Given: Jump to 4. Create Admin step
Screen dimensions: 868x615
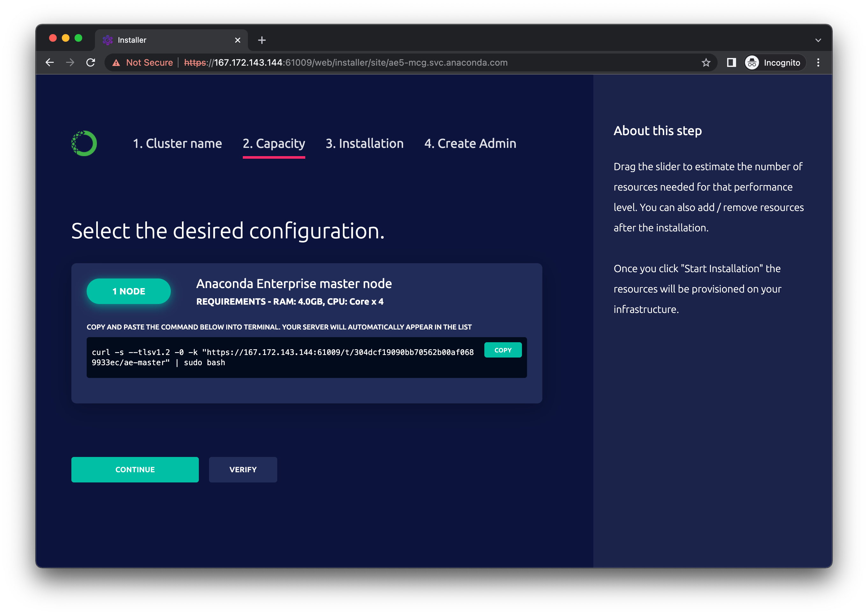Looking at the screenshot, I should tap(470, 143).
